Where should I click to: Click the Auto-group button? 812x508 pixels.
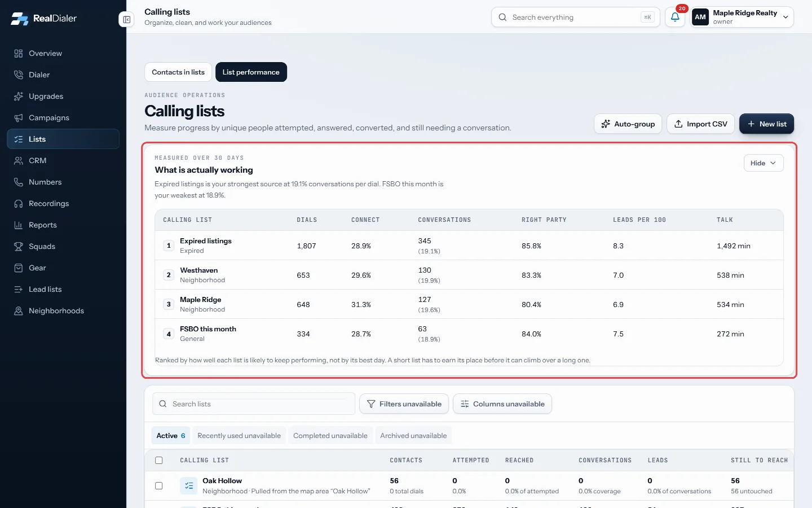(x=628, y=124)
